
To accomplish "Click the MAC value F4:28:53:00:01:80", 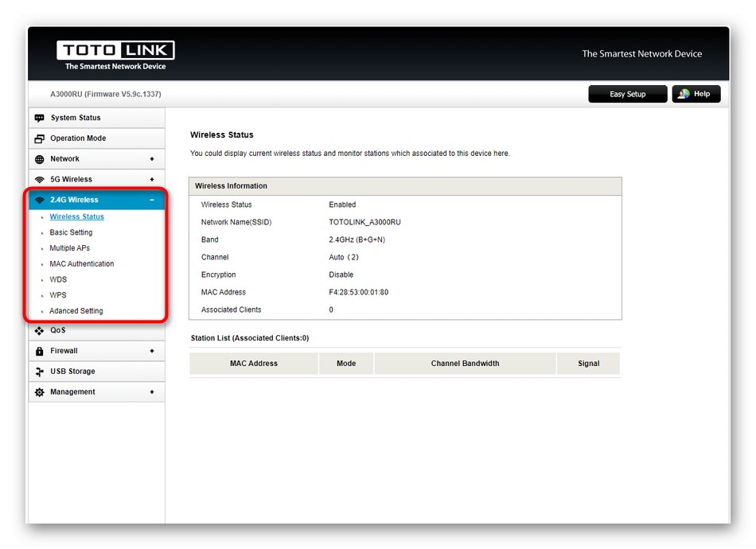I will click(359, 293).
